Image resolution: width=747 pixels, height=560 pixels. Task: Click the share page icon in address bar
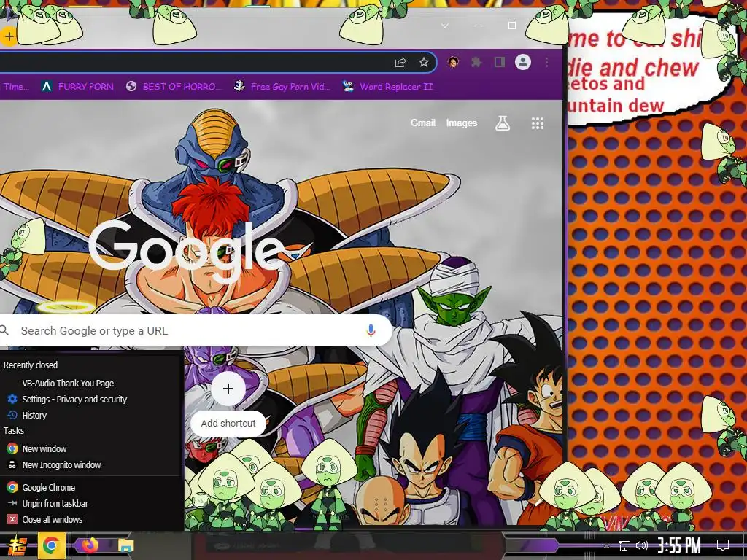tap(400, 63)
